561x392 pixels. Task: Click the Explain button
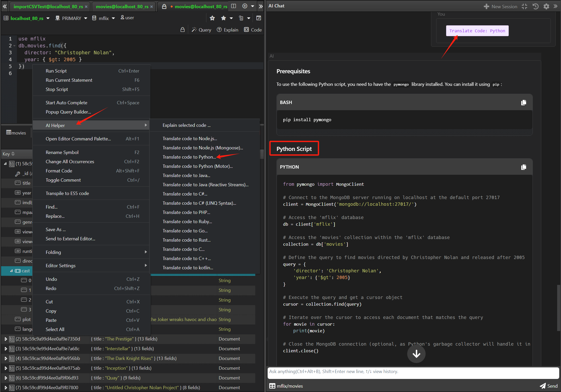(x=227, y=30)
